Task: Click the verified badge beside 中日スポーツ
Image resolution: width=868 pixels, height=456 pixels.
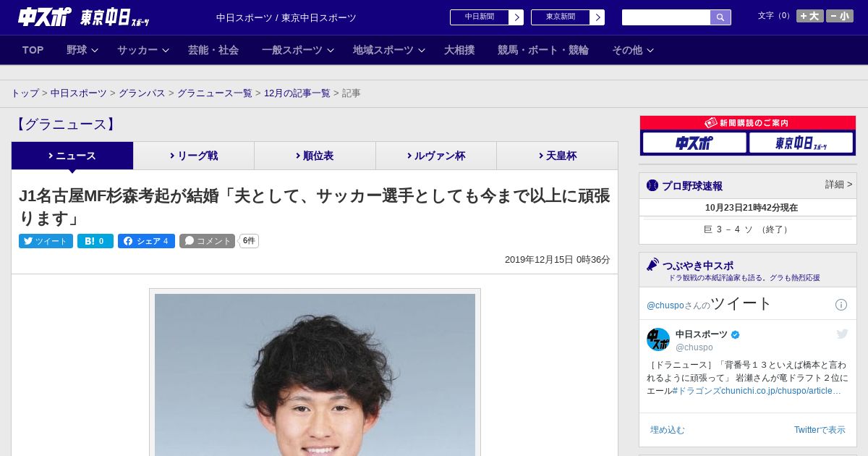Action: tap(736, 334)
